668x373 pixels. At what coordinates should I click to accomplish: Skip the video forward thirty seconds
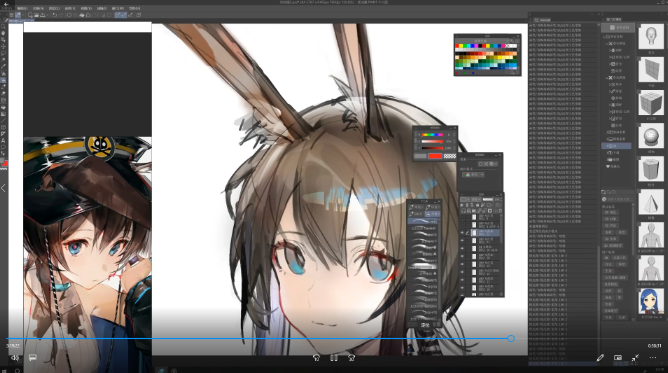pos(351,358)
